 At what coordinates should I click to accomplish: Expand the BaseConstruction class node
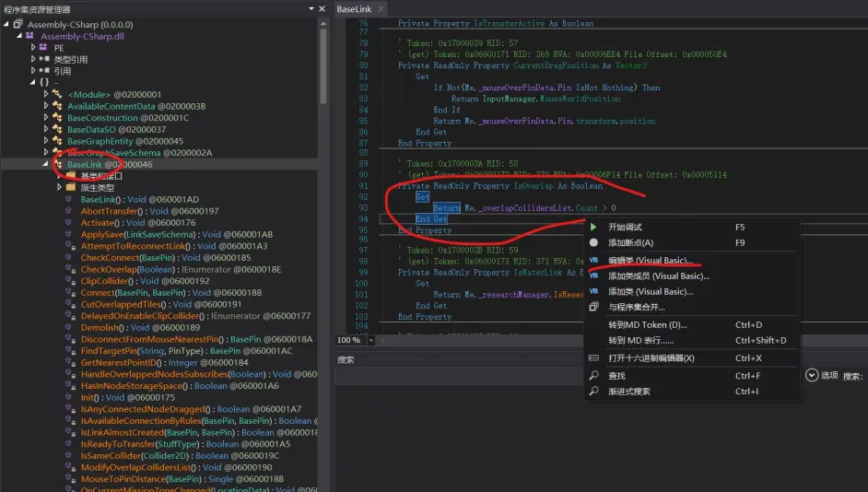click(46, 117)
